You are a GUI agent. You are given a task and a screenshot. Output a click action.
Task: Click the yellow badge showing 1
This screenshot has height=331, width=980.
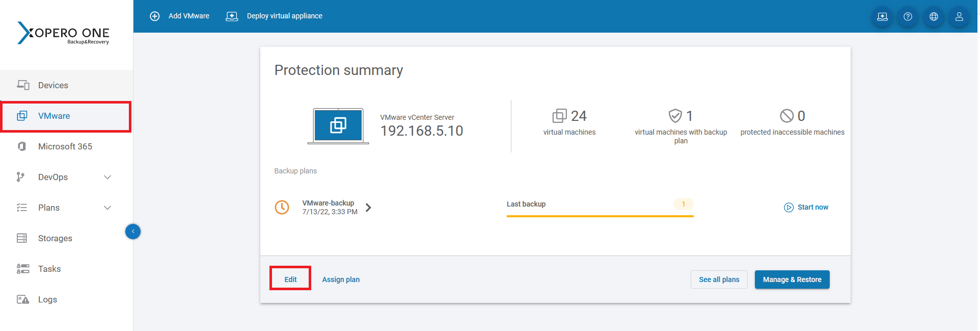point(684,204)
